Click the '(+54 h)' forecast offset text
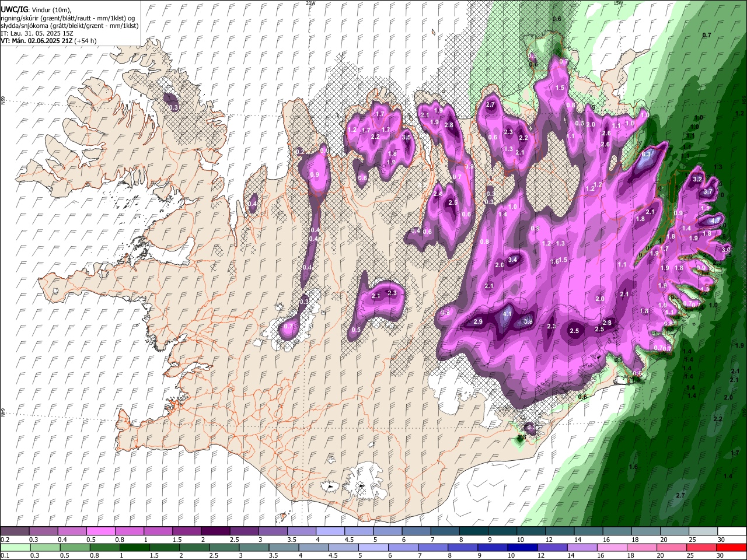Screen dimensions: 747x560 (x=85, y=41)
